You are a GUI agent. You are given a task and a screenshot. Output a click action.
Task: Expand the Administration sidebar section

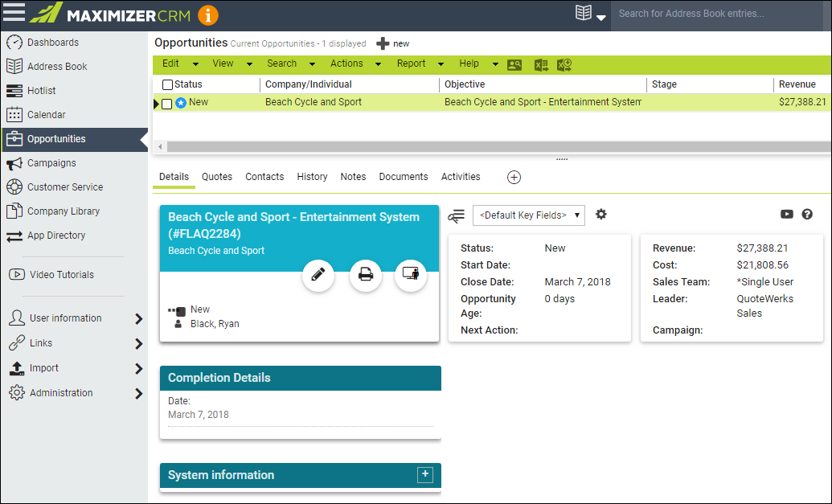click(x=138, y=393)
